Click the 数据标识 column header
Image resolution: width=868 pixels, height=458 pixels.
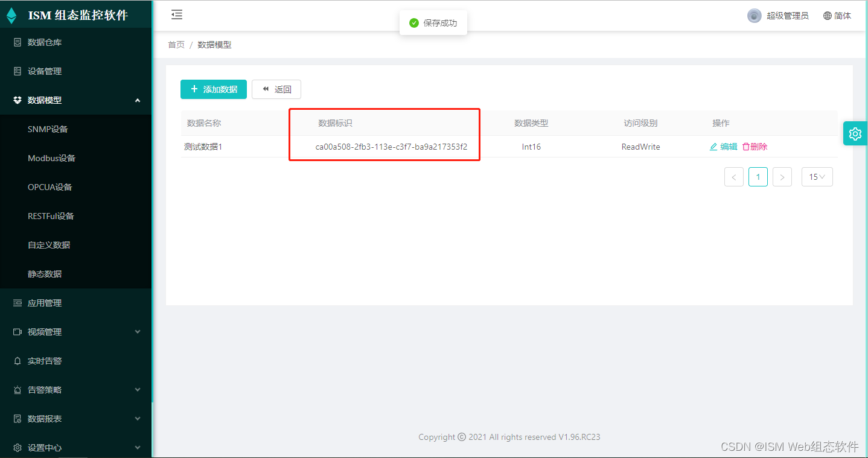pyautogui.click(x=335, y=123)
